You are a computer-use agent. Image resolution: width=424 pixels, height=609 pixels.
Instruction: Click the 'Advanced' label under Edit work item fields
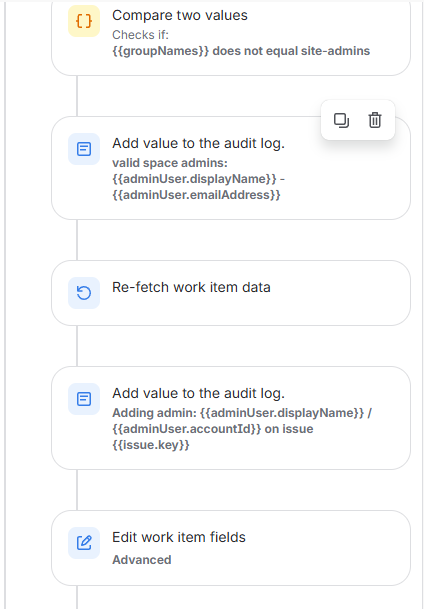[142, 560]
